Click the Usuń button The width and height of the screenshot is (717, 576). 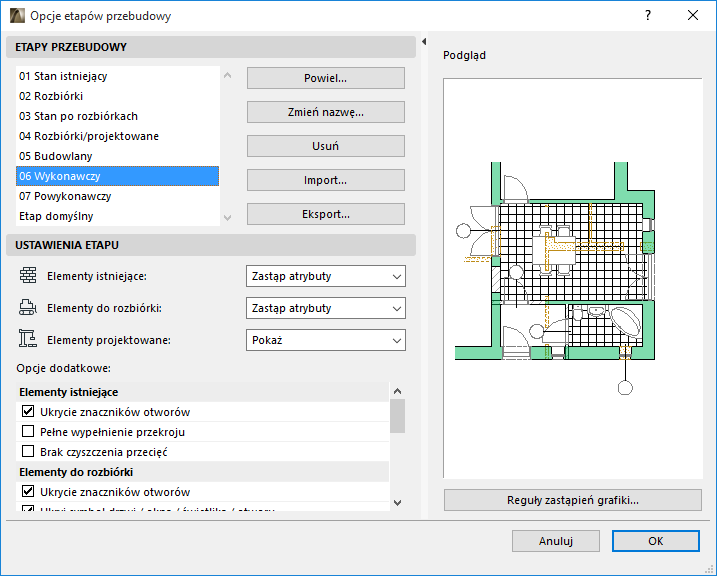point(326,146)
